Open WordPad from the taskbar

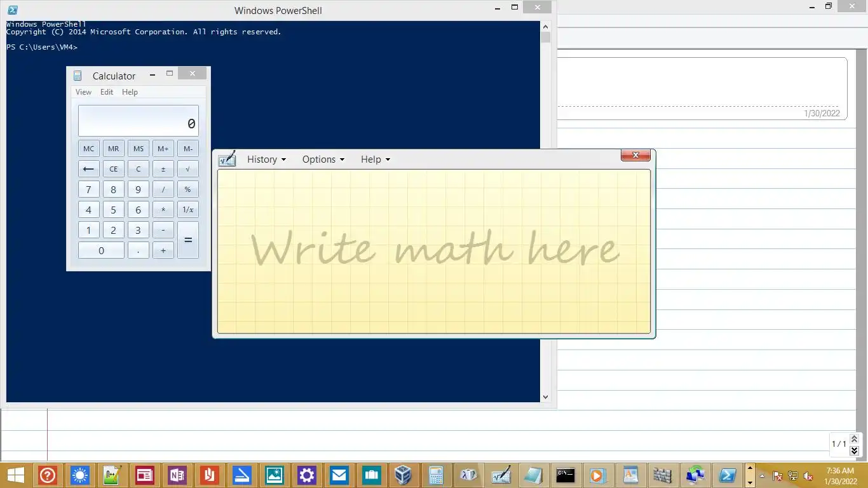(630, 475)
